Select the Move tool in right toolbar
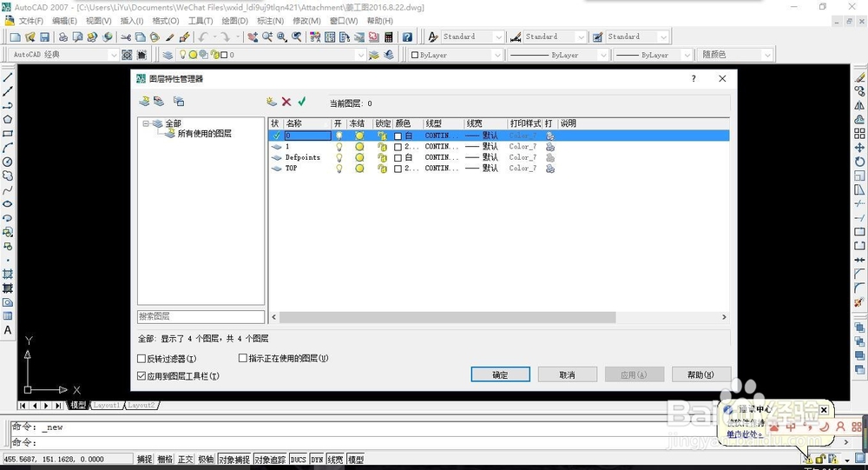Image resolution: width=868 pixels, height=470 pixels. [x=859, y=148]
